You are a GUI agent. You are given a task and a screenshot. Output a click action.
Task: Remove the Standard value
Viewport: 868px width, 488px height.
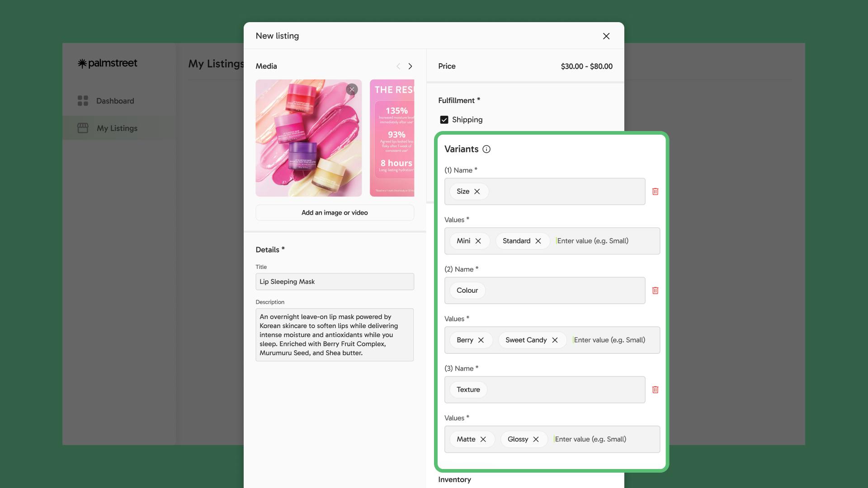pyautogui.click(x=538, y=241)
